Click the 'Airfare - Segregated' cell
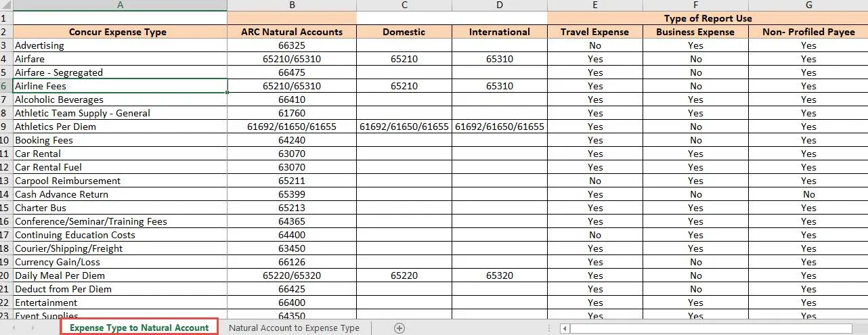 [x=120, y=72]
